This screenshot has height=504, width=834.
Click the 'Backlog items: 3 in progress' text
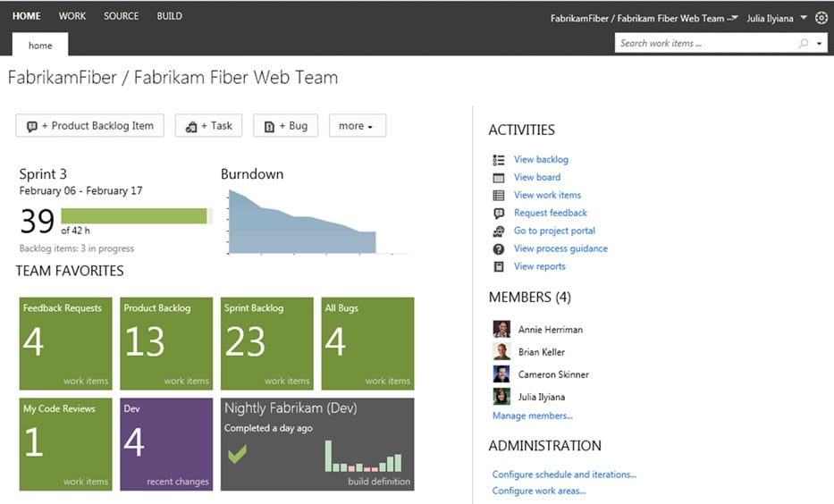pyautogui.click(x=77, y=248)
